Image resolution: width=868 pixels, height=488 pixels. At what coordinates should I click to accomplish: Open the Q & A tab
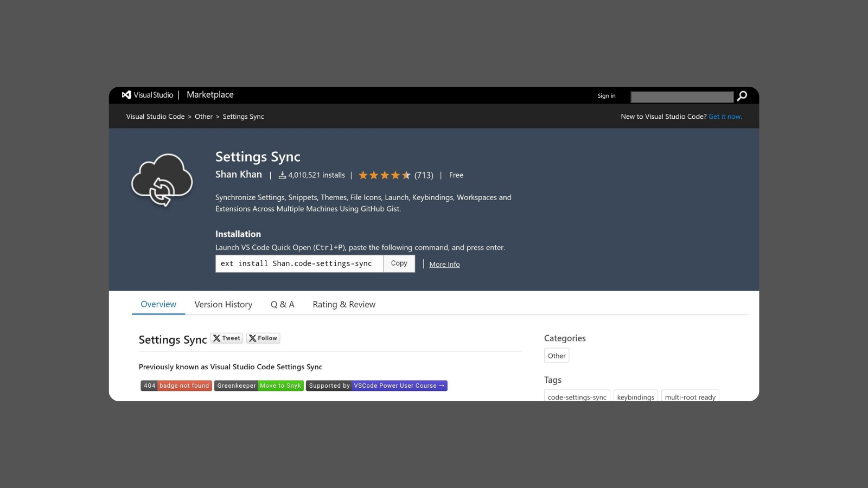click(x=282, y=304)
